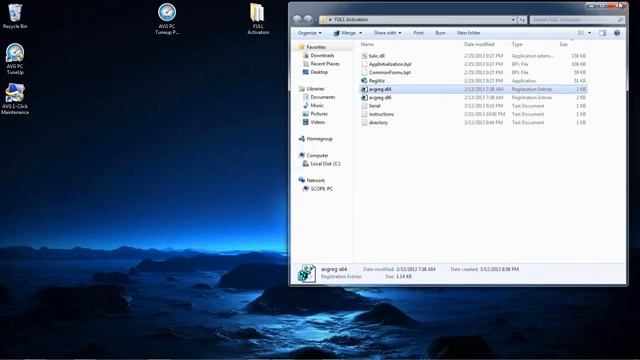The image size is (640, 360).
Task: Sort files by Date modified column
Action: coord(479,44)
